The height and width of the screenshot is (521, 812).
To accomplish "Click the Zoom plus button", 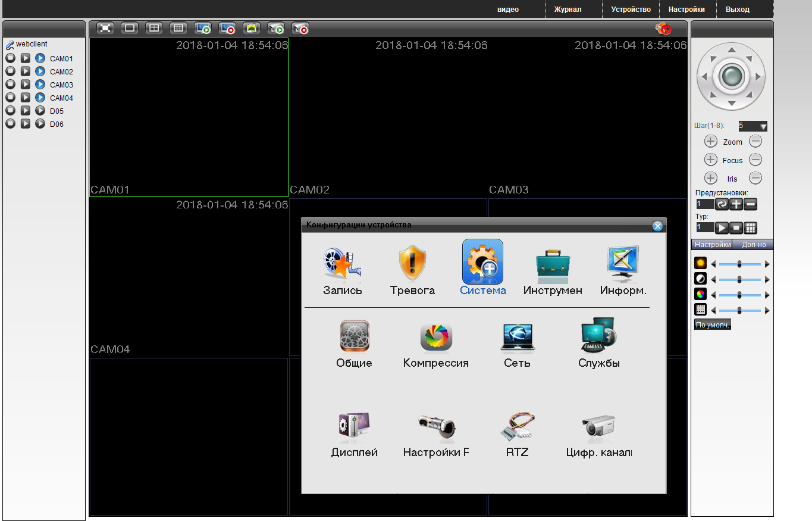I will tap(710, 142).
